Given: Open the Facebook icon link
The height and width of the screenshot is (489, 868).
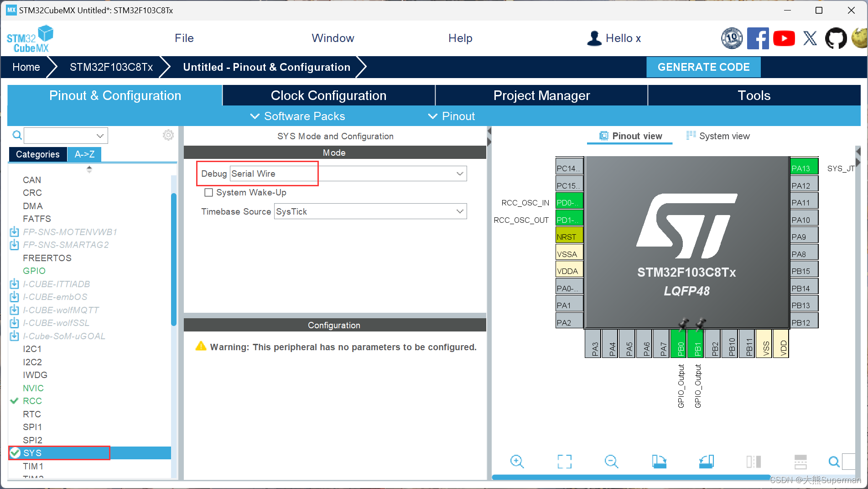Looking at the screenshot, I should coord(758,38).
